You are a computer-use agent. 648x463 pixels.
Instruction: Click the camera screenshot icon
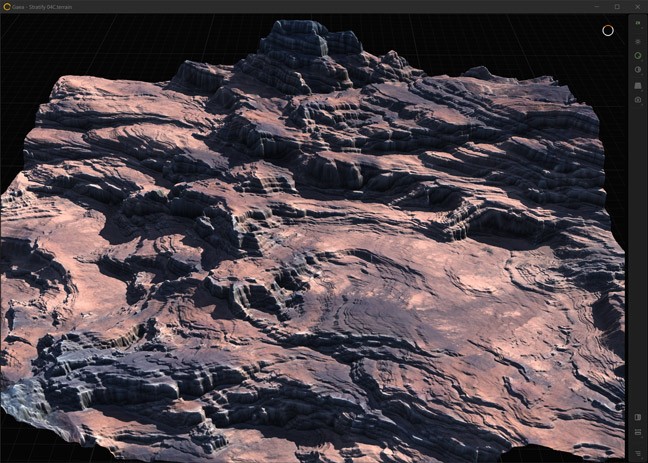tap(638, 100)
